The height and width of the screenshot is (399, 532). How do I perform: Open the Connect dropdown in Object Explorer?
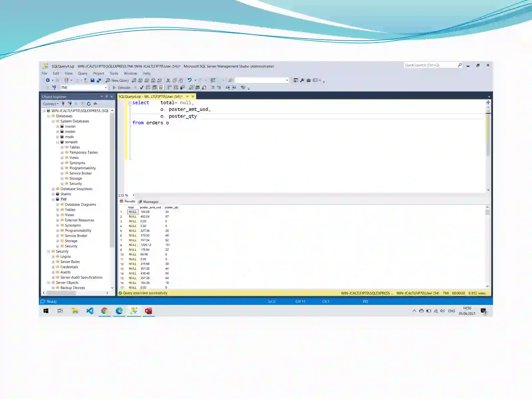pos(51,104)
